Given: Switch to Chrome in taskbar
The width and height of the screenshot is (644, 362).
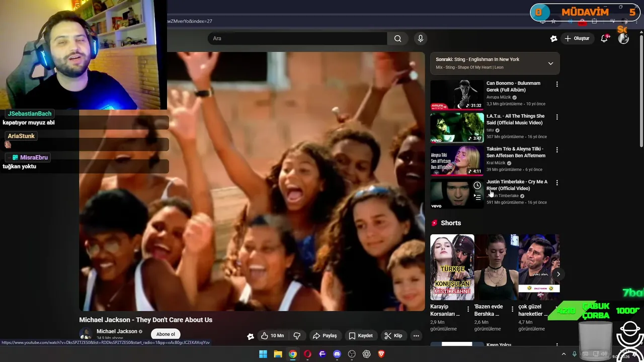Looking at the screenshot, I should [293, 354].
